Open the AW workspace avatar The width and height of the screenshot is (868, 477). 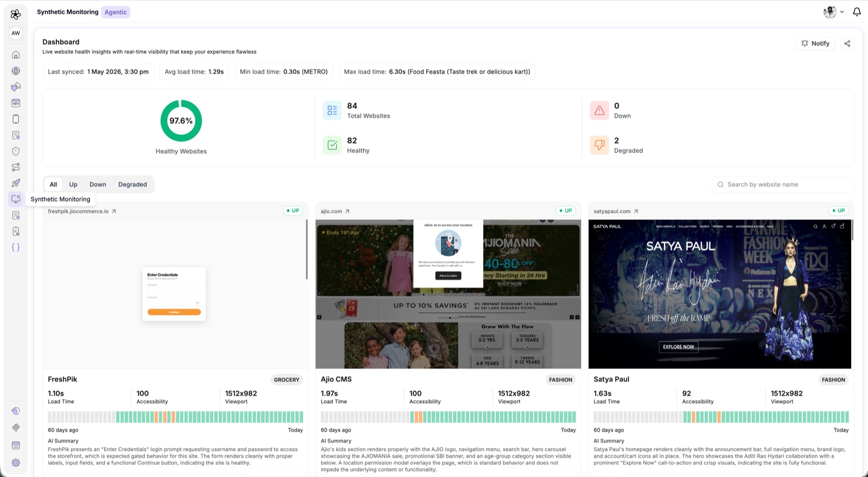[x=16, y=33]
